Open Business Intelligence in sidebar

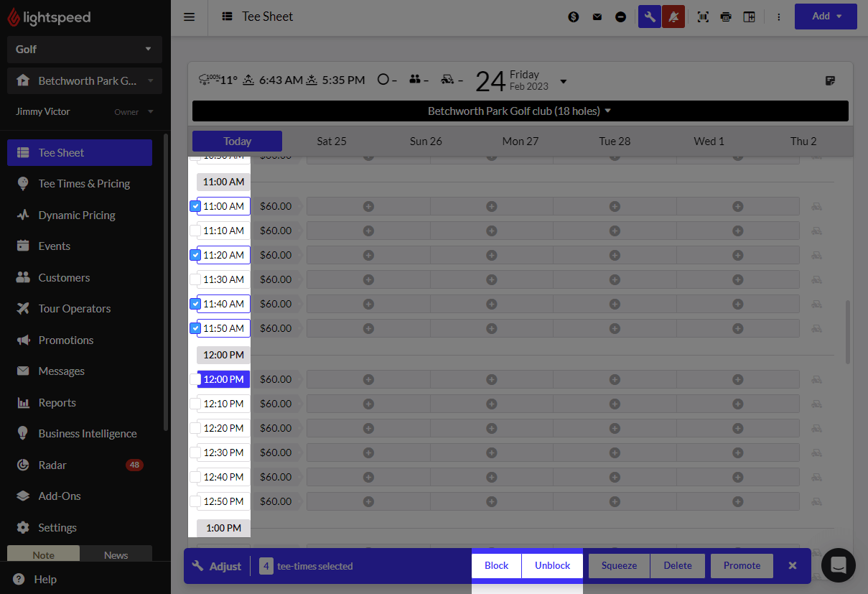click(80, 434)
